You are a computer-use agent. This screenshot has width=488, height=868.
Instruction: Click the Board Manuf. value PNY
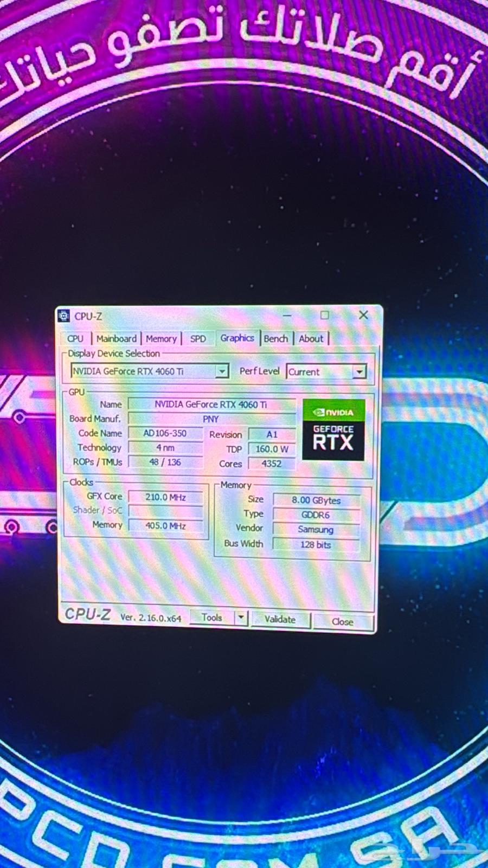(x=211, y=419)
